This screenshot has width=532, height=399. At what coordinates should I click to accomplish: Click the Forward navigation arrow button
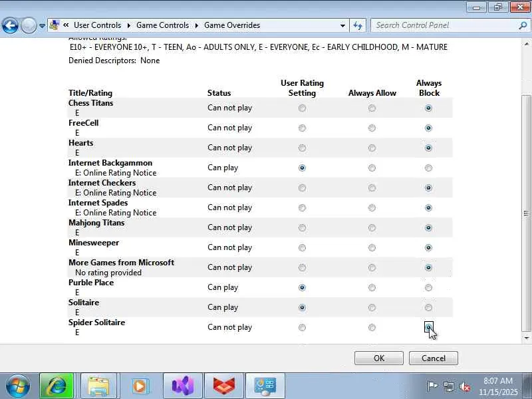click(29, 25)
